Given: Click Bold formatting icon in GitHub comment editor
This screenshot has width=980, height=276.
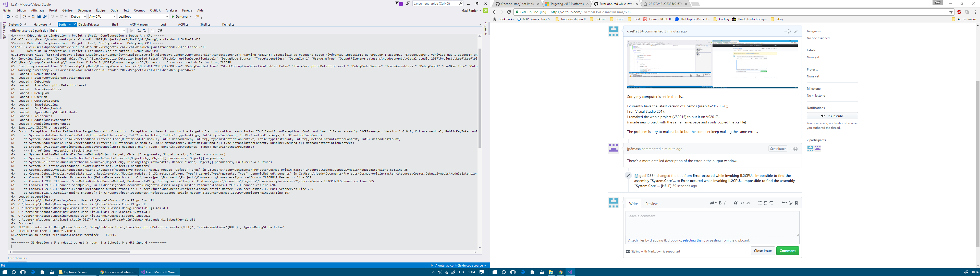Looking at the screenshot, I should pyautogui.click(x=720, y=203).
